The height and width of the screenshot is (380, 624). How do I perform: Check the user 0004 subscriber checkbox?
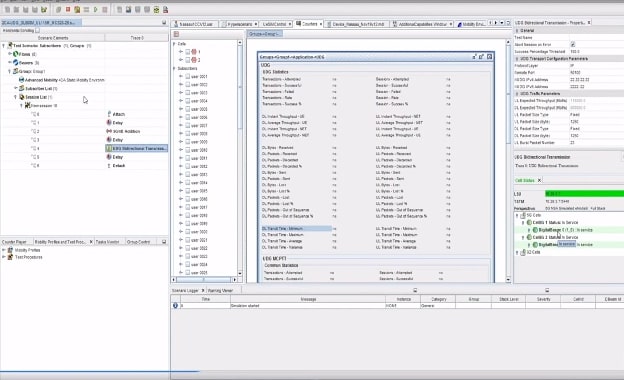point(188,101)
